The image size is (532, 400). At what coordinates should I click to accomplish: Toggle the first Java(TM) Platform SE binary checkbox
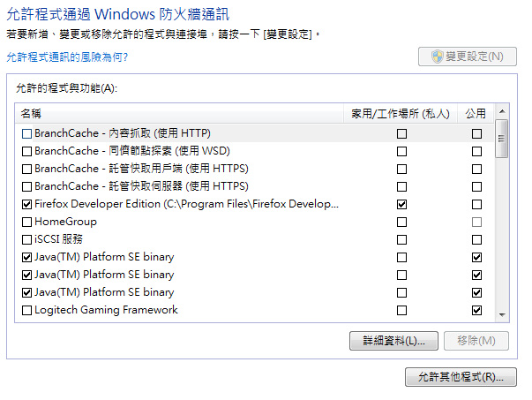26,257
